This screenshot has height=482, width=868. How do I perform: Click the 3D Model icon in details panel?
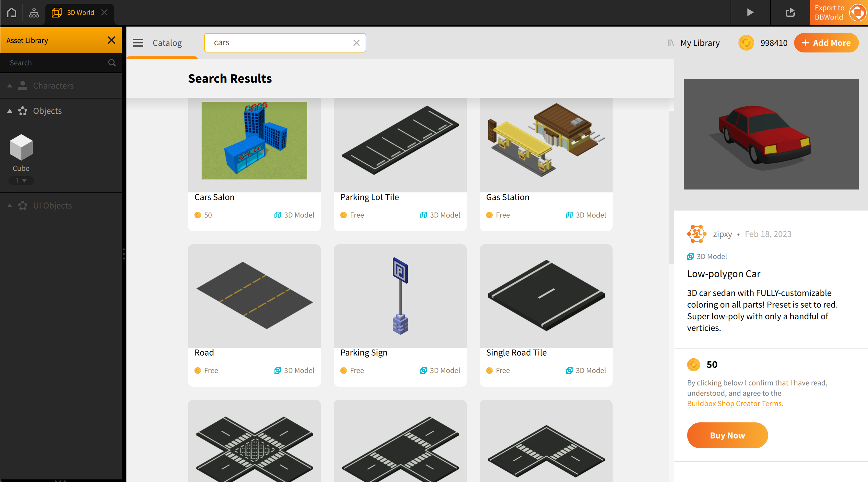[690, 256]
